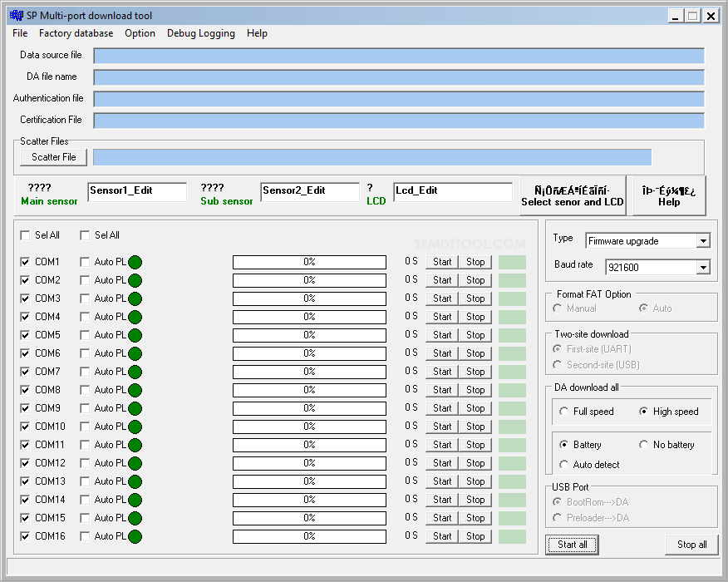The height and width of the screenshot is (582, 728).
Task: Select the High speed radio button
Action: tap(644, 411)
